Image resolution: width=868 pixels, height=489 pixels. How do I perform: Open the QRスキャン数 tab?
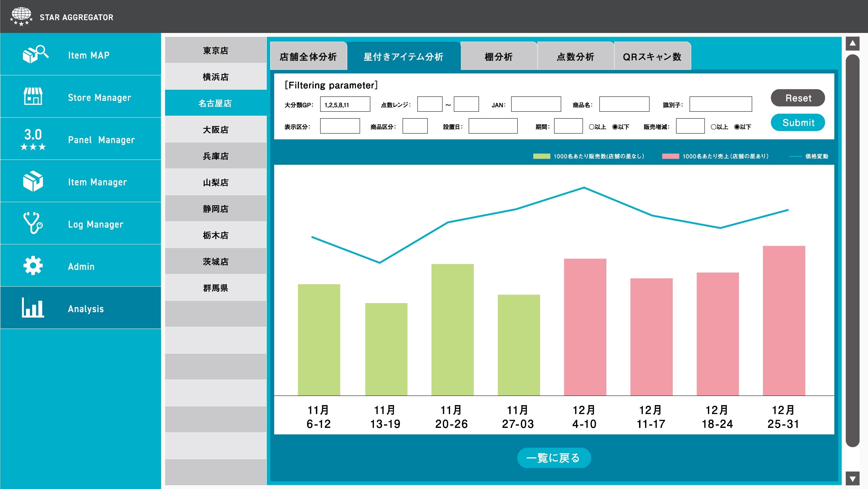(652, 57)
